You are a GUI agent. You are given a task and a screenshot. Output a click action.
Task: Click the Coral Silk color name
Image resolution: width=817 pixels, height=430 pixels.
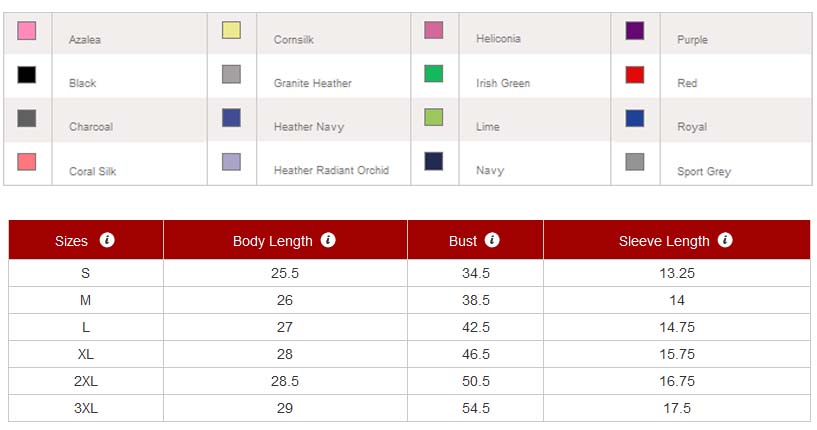(x=93, y=171)
